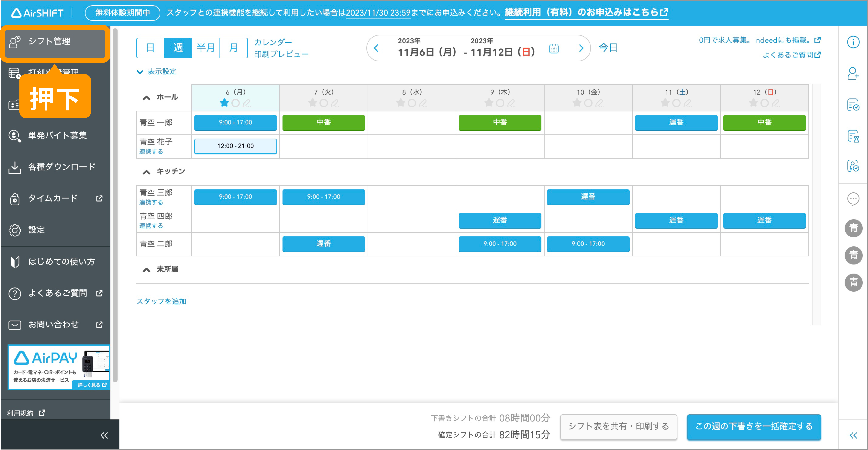
Task: Click the info icon in right panel
Action: (853, 42)
